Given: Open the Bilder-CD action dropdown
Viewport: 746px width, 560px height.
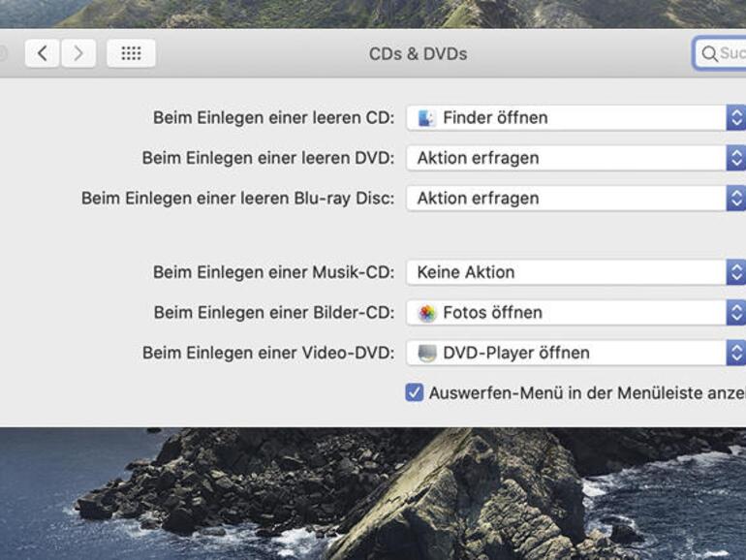Looking at the screenshot, I should [x=572, y=313].
